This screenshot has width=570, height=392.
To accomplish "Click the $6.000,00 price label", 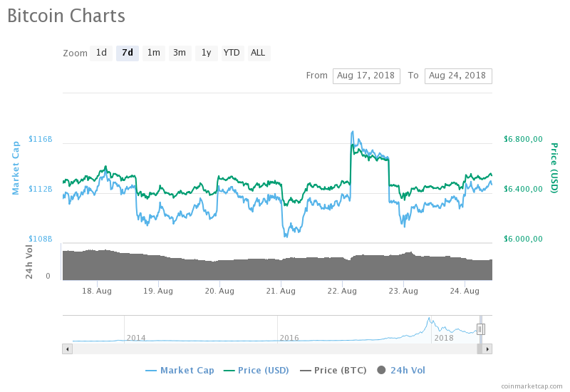I will (x=523, y=239).
